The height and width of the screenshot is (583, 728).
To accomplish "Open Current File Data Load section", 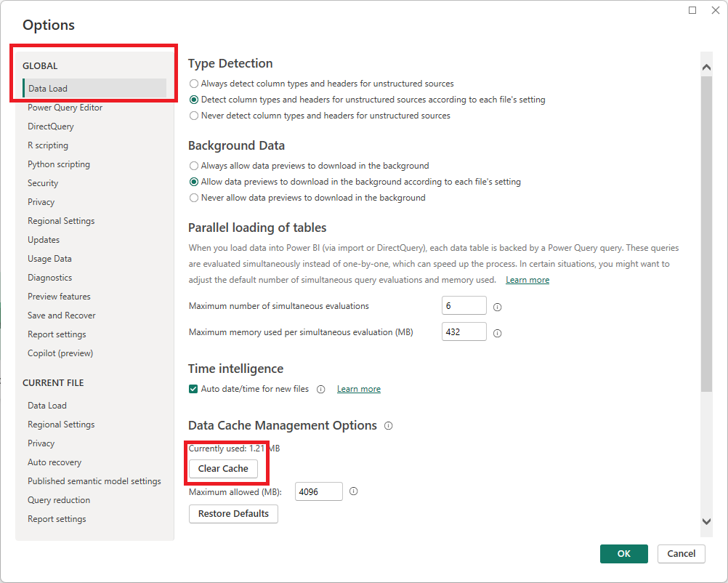I will click(47, 406).
